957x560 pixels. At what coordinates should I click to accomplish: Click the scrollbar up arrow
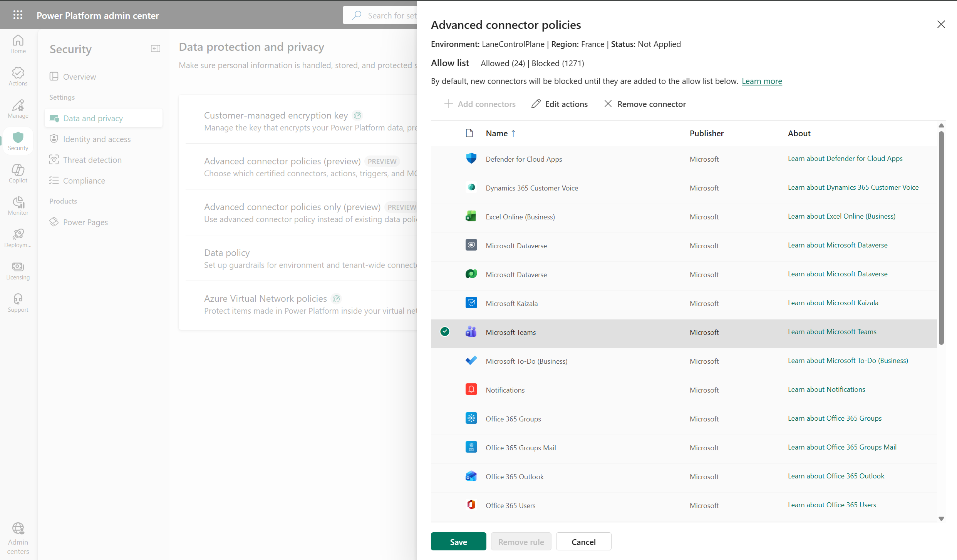click(x=941, y=125)
